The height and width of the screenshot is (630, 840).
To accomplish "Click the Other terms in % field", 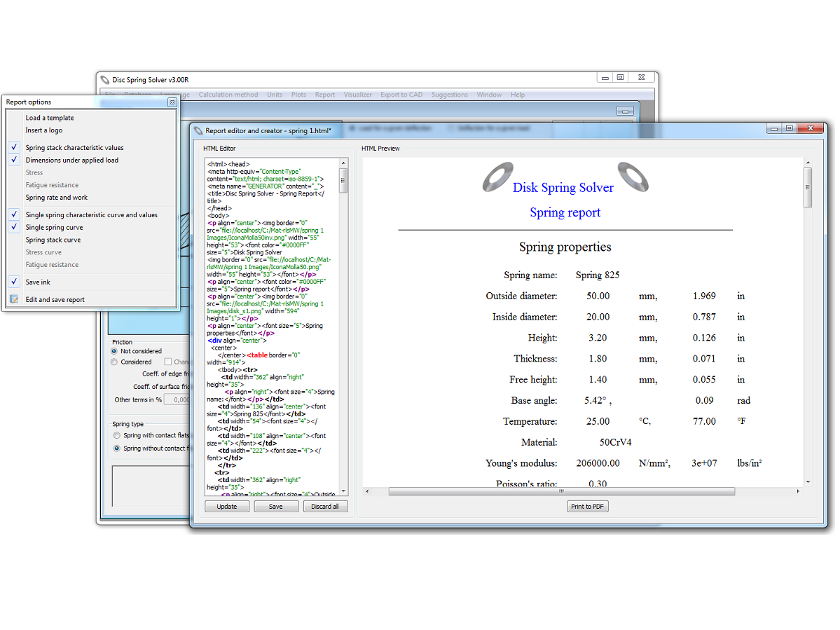I will [177, 399].
